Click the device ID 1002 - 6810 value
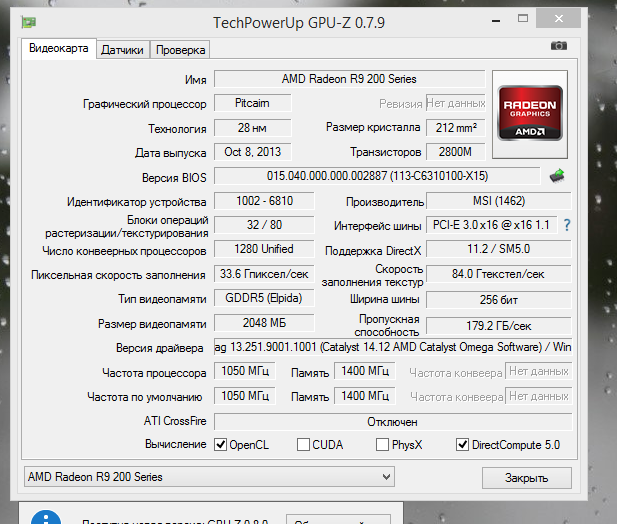The width and height of the screenshot is (617, 524). click(x=264, y=201)
